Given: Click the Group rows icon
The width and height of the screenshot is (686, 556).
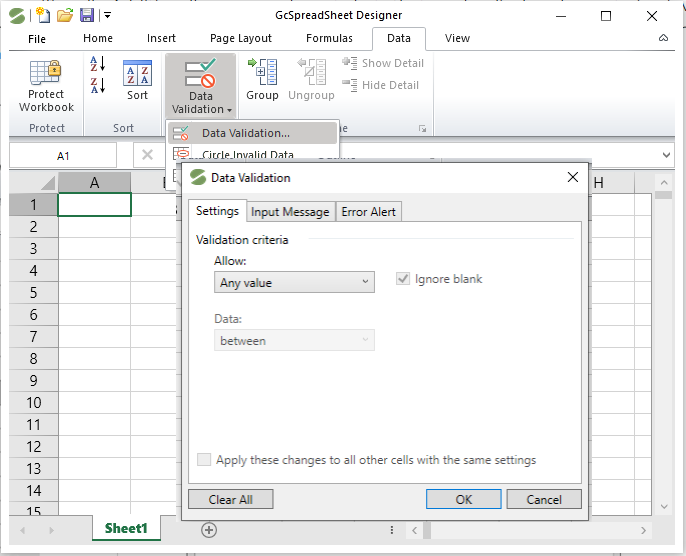Looking at the screenshot, I should point(262,74).
